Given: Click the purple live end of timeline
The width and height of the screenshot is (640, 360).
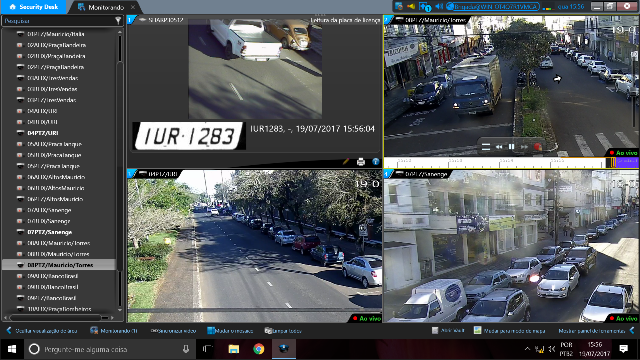Looking at the screenshot, I should (627, 162).
